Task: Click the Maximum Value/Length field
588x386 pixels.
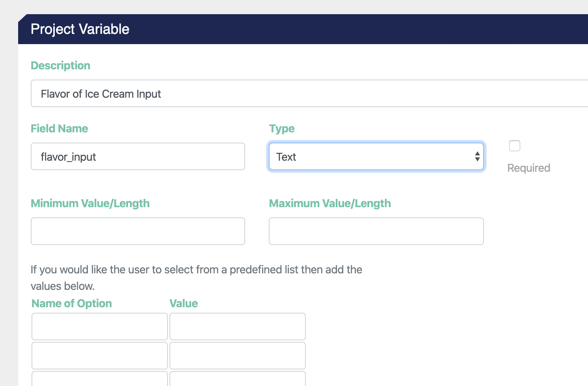Action: pos(376,231)
